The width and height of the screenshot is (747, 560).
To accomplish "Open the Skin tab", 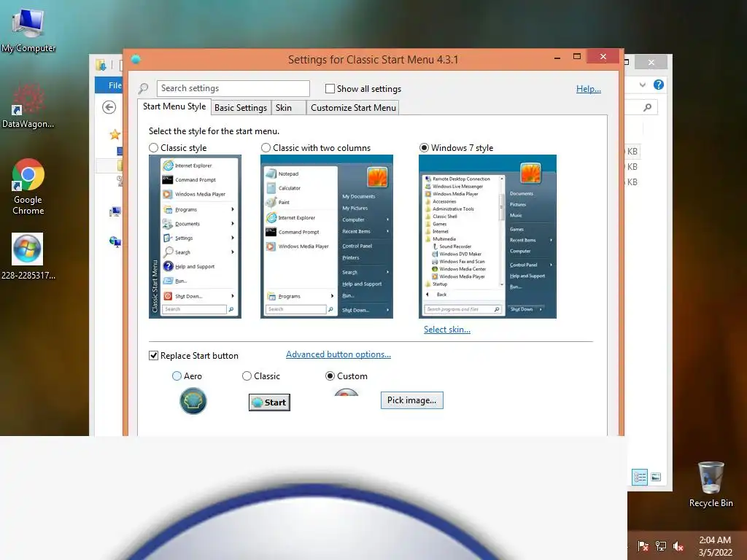I will (289, 108).
